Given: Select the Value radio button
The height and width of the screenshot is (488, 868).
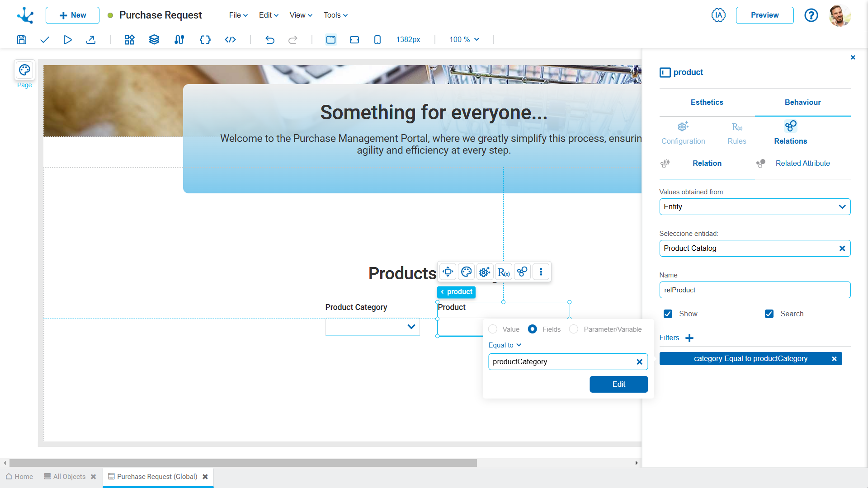Looking at the screenshot, I should click(493, 329).
